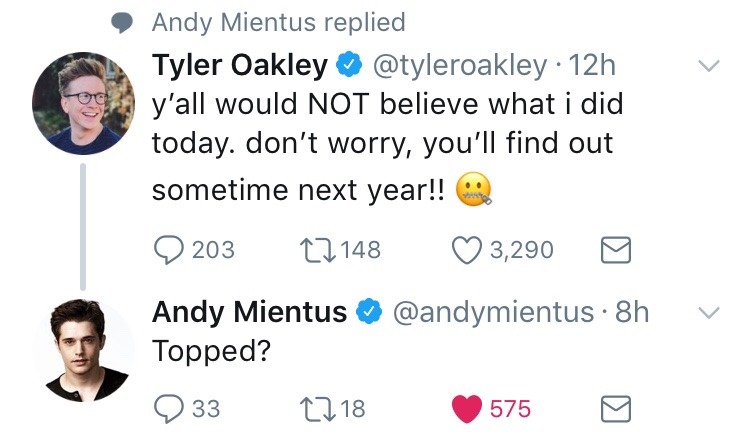Open the options chevron on Tyler Oakley's tweet
The width and height of the screenshot is (750, 440).
(709, 66)
